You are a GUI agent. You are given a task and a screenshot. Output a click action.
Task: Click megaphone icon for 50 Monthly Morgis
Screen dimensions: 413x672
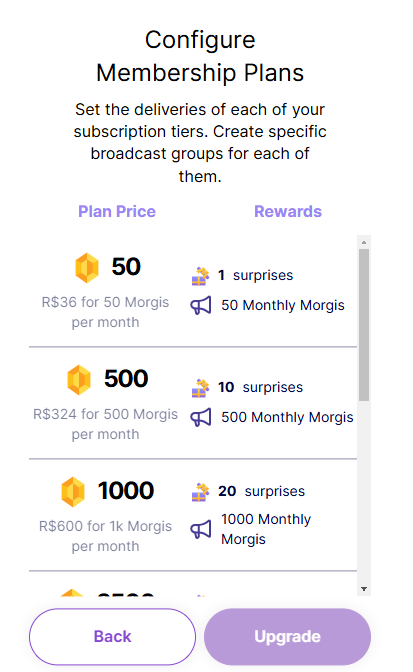coord(201,306)
